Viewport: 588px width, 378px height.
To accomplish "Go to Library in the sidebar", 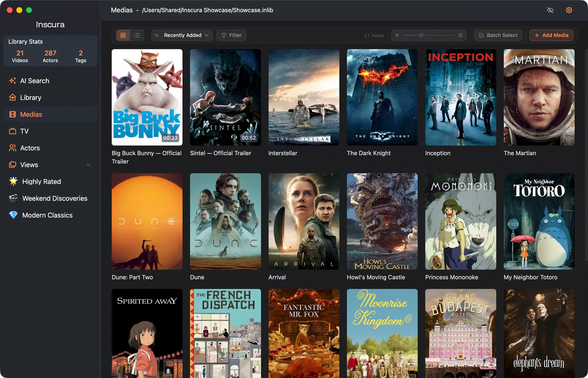I will tap(50, 98).
